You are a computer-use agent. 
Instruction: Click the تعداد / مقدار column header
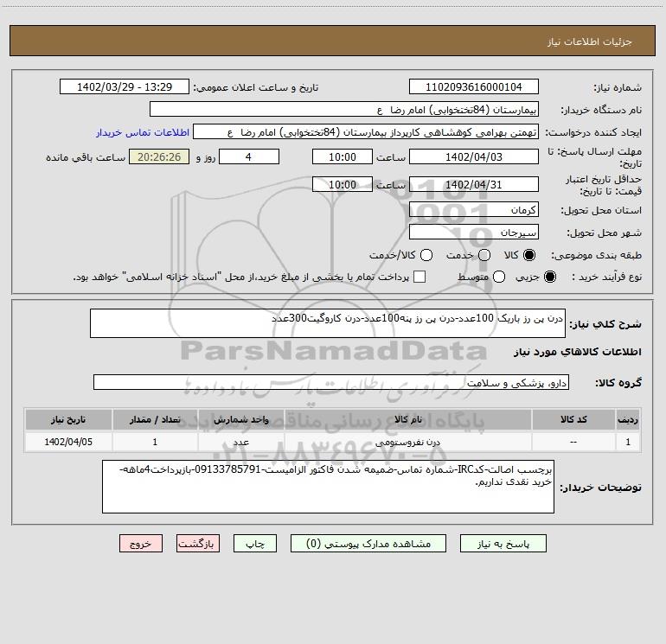155,419
